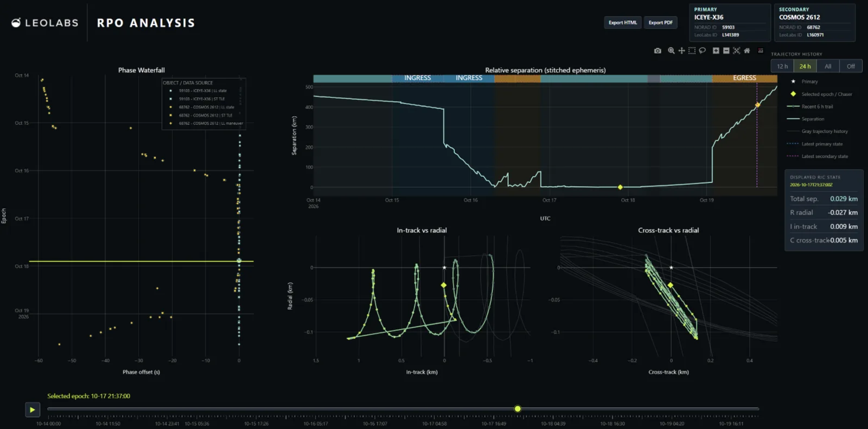Open the Plotly logo link icon

click(760, 51)
